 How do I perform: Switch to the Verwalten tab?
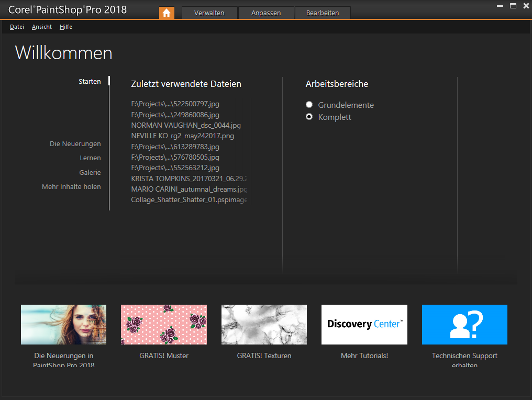(x=209, y=13)
